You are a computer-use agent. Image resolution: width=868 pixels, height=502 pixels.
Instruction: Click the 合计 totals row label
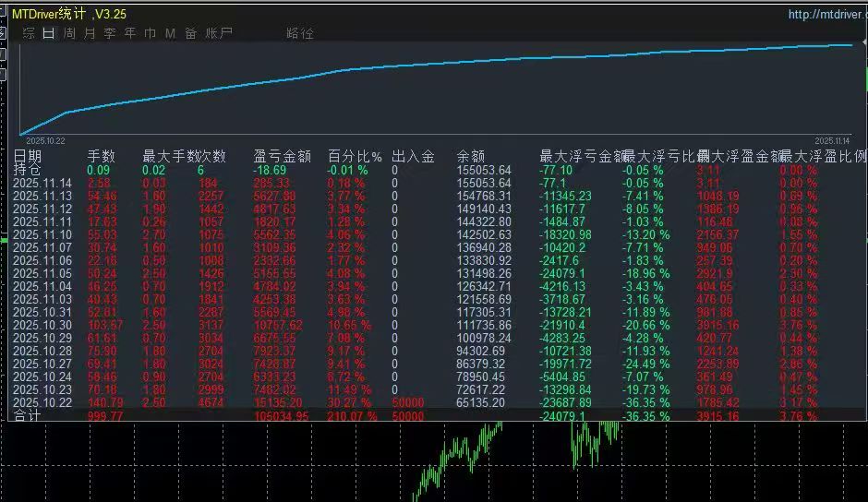point(27,415)
